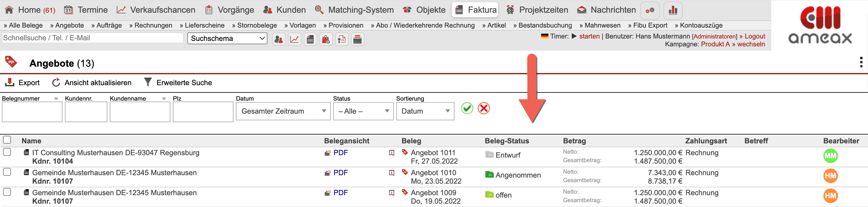Click the customers quick-access toolbar icon

click(x=278, y=39)
